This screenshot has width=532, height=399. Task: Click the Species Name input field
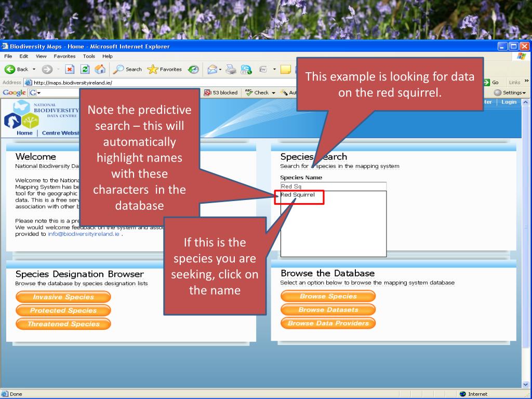[x=333, y=187]
